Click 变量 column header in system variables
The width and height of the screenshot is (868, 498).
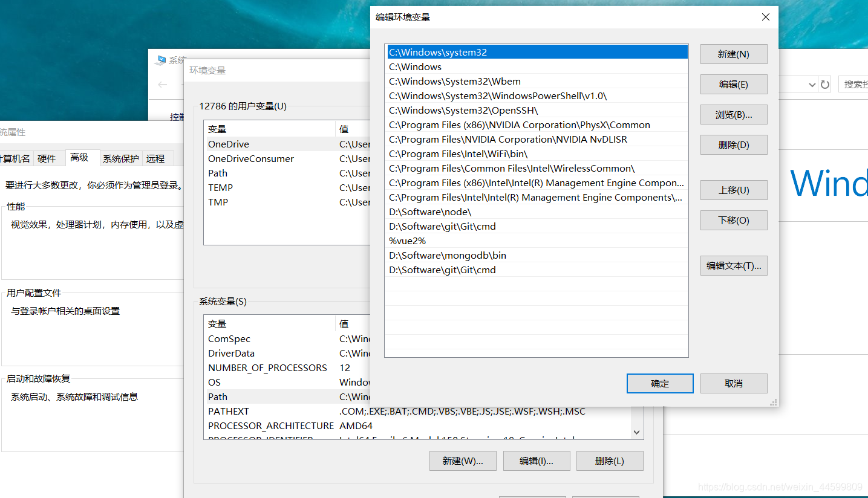tap(269, 323)
